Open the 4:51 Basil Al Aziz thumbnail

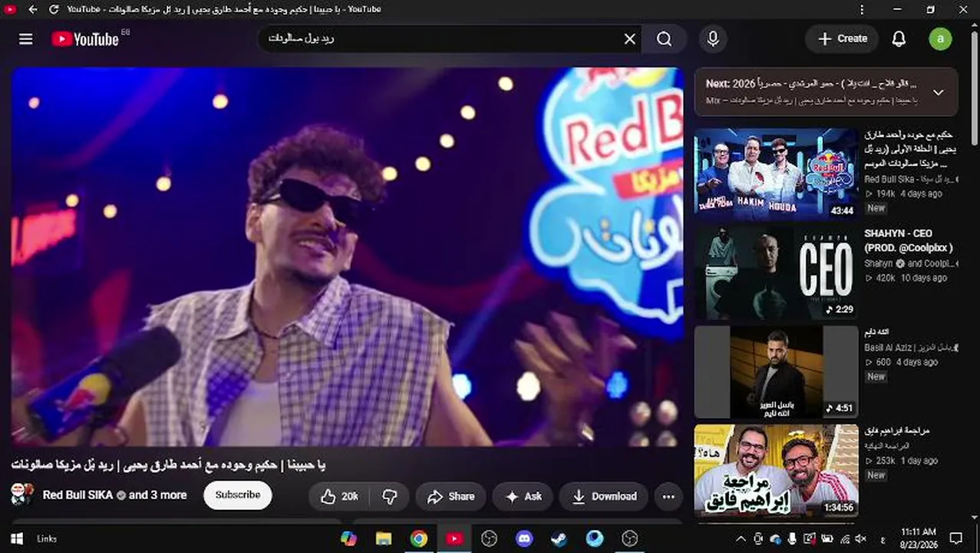pos(776,372)
